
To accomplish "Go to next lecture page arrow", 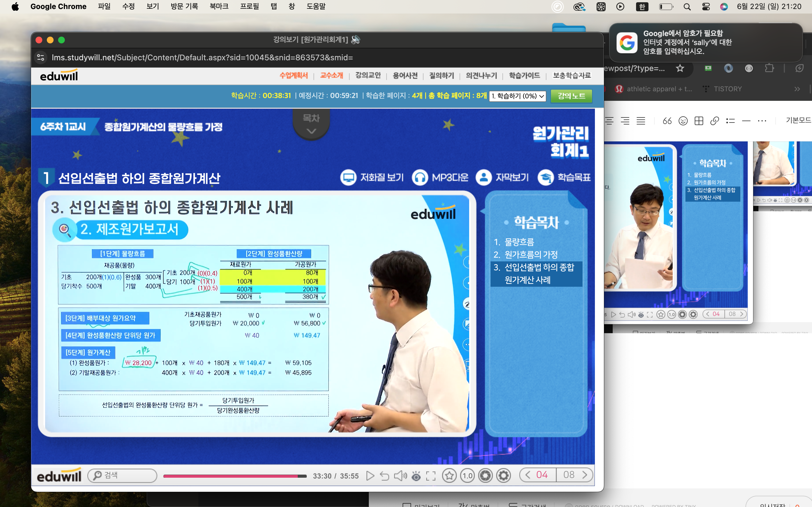I will click(x=584, y=475).
